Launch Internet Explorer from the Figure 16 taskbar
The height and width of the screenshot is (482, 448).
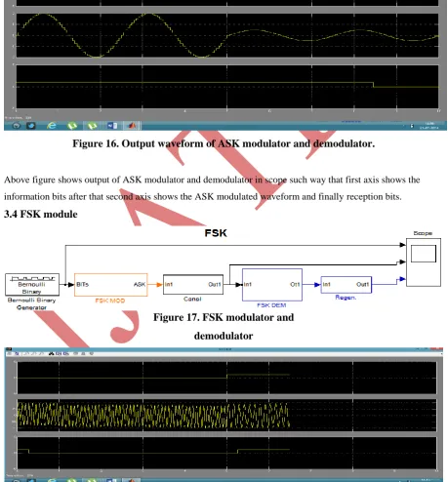coord(52,126)
